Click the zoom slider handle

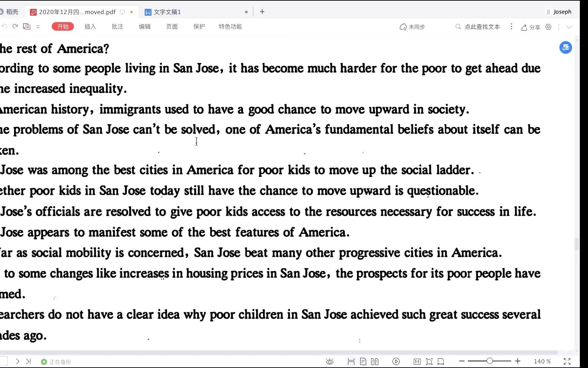click(490, 361)
